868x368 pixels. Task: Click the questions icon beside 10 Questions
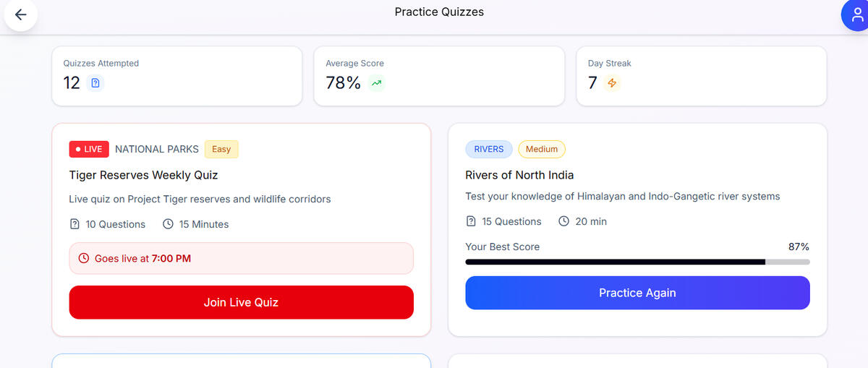pos(75,224)
